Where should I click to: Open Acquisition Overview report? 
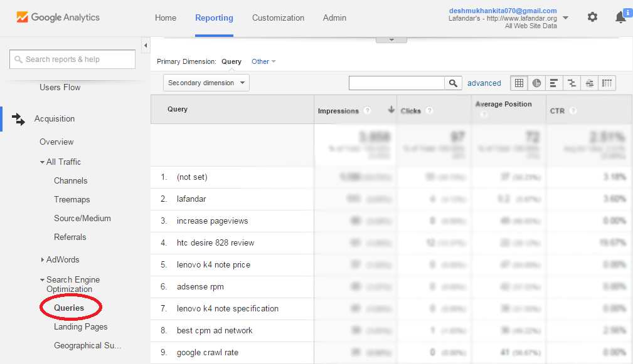[56, 142]
